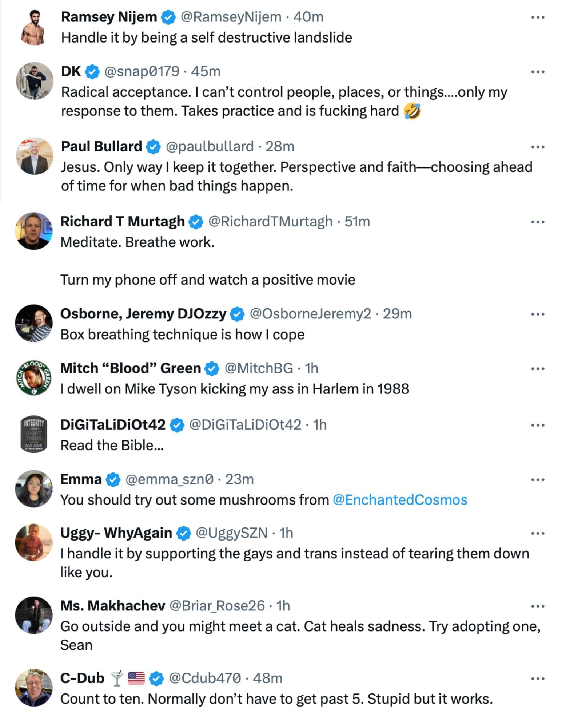Open the @EnchantedCosmos mention link
Viewport: 562px width, 728px height.
point(400,500)
